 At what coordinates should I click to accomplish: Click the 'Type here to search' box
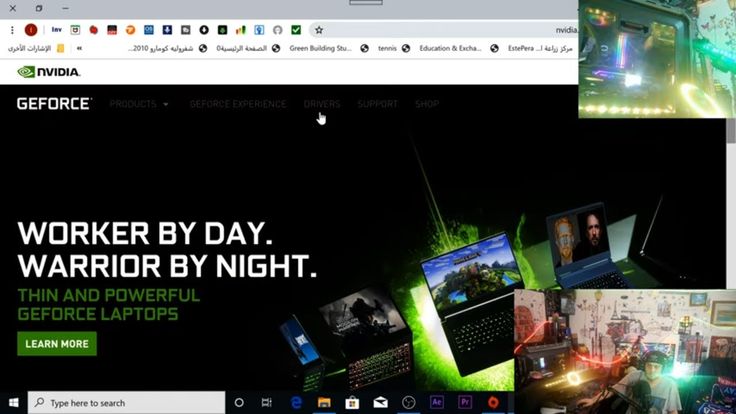point(126,403)
